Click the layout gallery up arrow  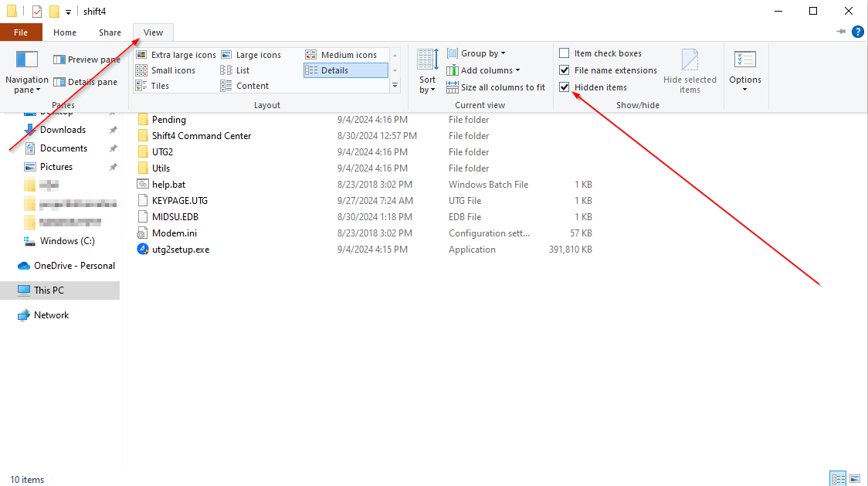tap(395, 56)
